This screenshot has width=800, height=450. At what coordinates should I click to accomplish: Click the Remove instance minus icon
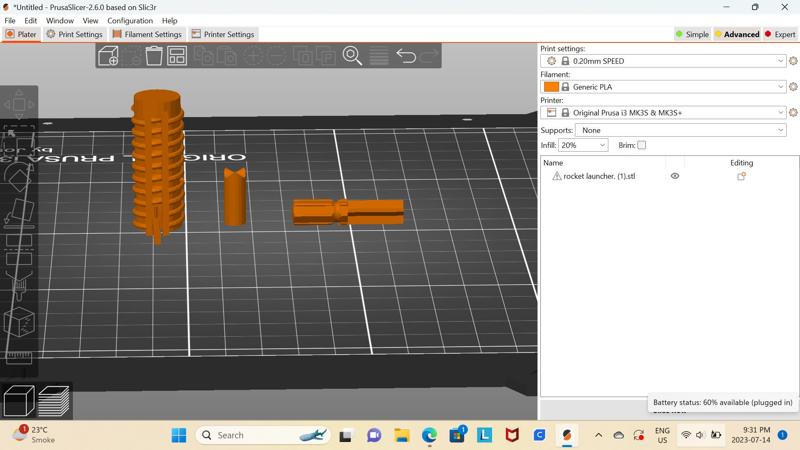click(277, 56)
